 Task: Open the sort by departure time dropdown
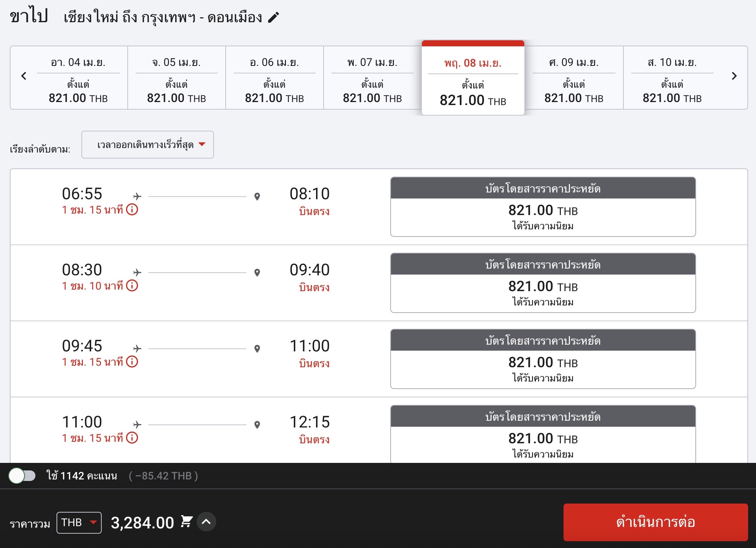tap(148, 145)
